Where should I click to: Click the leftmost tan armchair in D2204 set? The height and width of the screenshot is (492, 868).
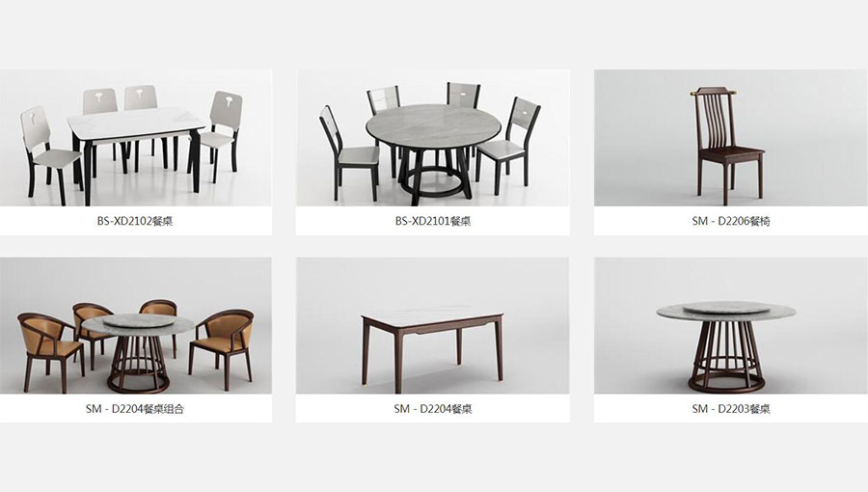pyautogui.click(x=50, y=351)
